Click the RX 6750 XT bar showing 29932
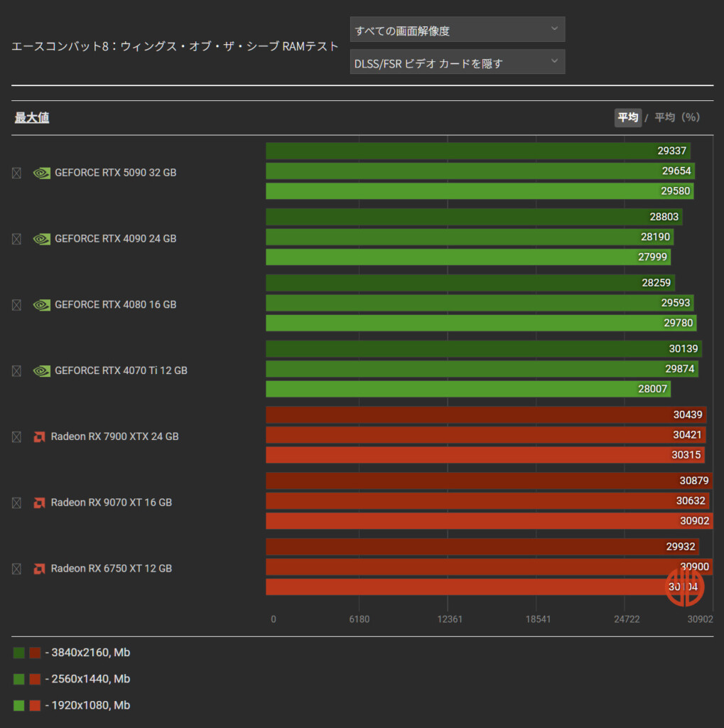724x728 pixels. [x=482, y=547]
